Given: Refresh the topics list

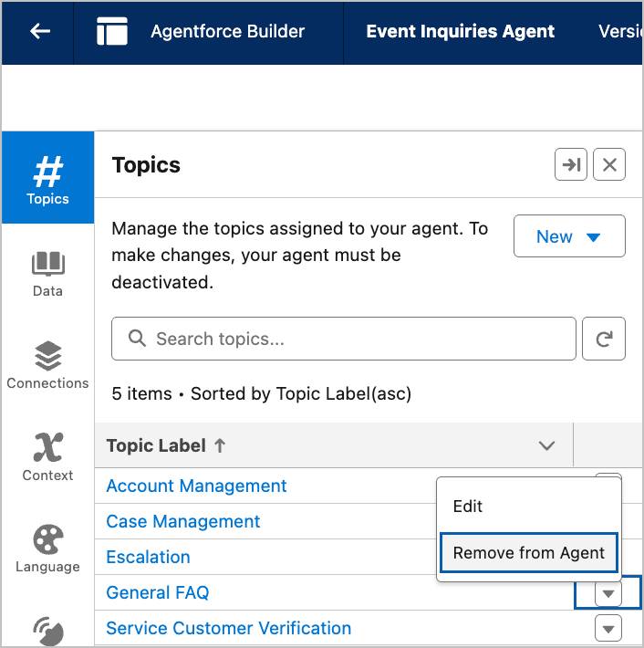Looking at the screenshot, I should [x=604, y=339].
